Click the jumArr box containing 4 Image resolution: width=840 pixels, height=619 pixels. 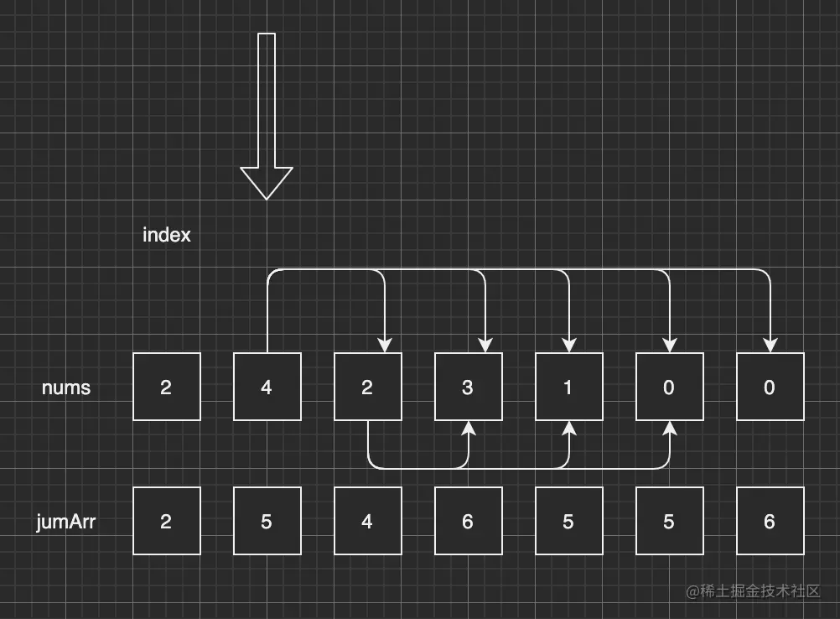coord(367,521)
